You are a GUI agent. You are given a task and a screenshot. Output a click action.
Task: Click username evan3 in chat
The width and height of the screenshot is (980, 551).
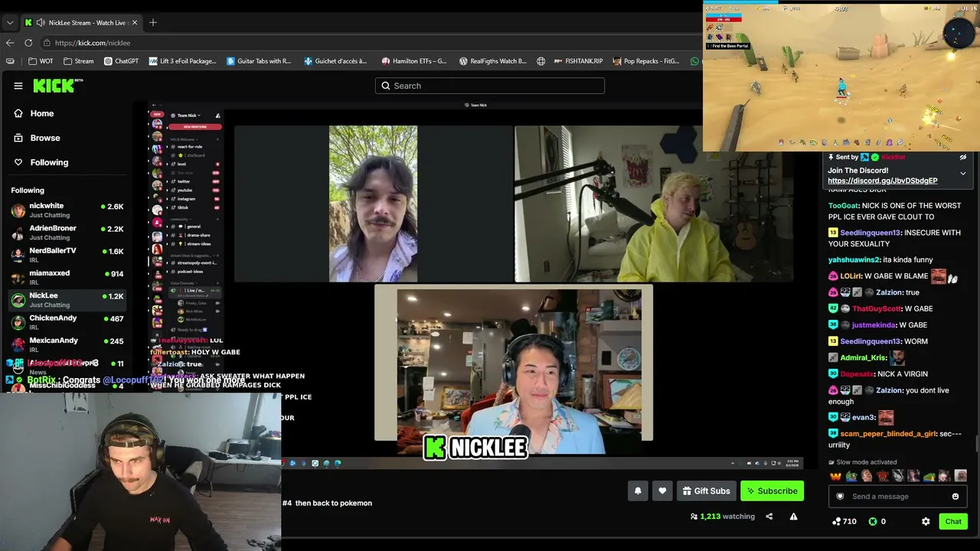coord(863,418)
